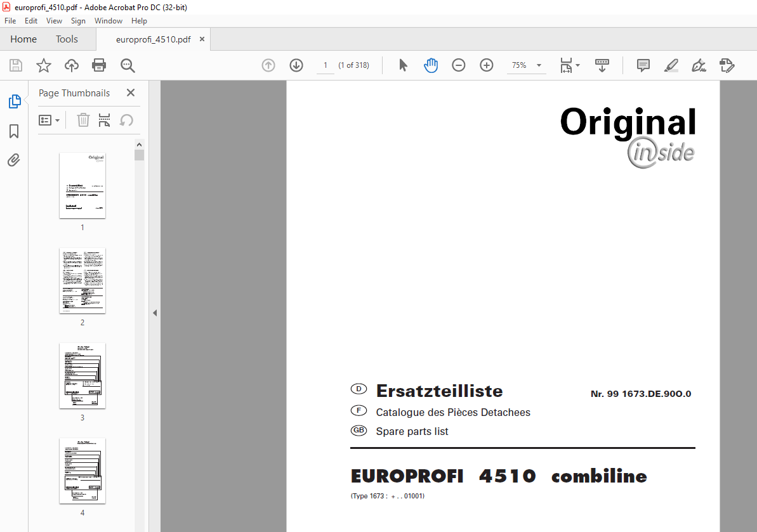Click 'Nr. 99 1673.DE.90O.0' text
The width and height of the screenshot is (757, 532).
click(x=641, y=394)
